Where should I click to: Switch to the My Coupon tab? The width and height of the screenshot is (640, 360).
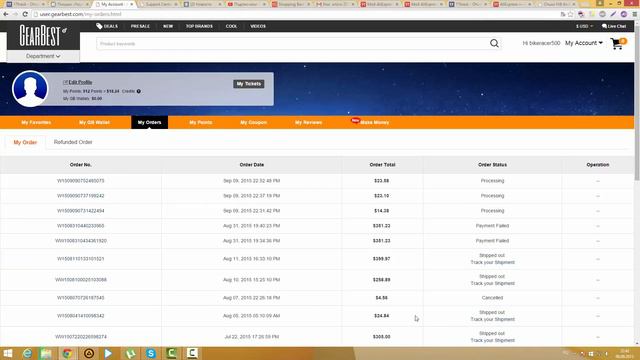click(253, 122)
